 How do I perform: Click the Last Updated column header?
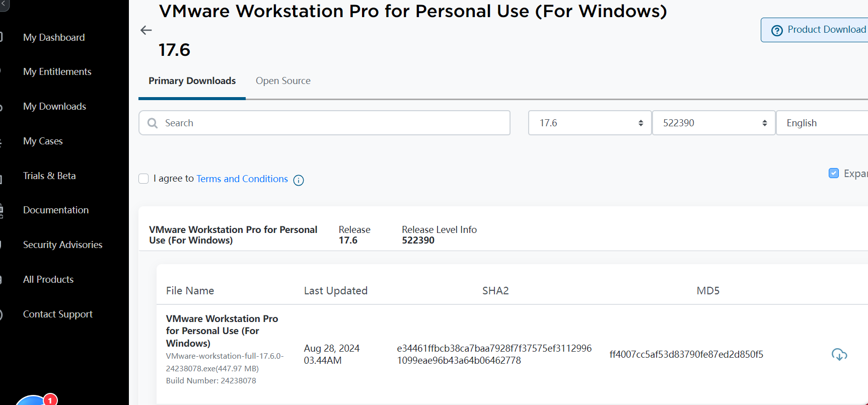click(336, 290)
